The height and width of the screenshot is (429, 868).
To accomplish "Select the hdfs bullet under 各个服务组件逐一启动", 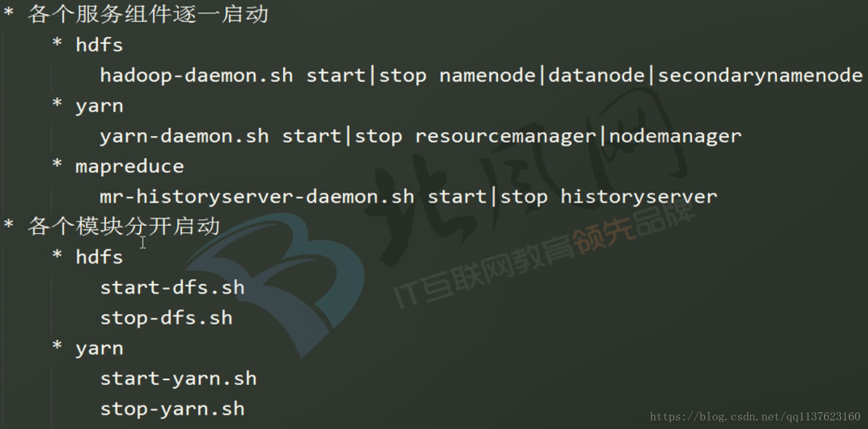I will coord(99,45).
